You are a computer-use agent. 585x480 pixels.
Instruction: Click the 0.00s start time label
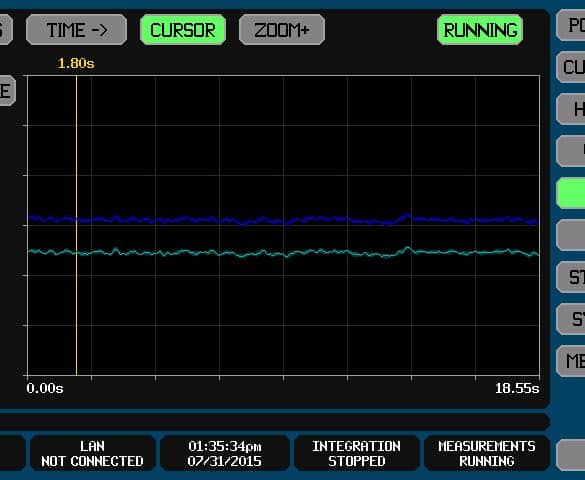[x=45, y=389]
